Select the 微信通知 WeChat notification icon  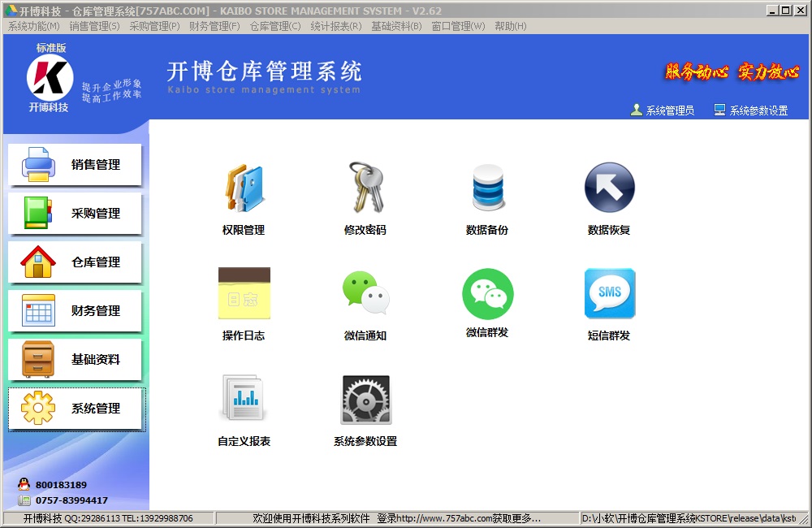point(365,294)
